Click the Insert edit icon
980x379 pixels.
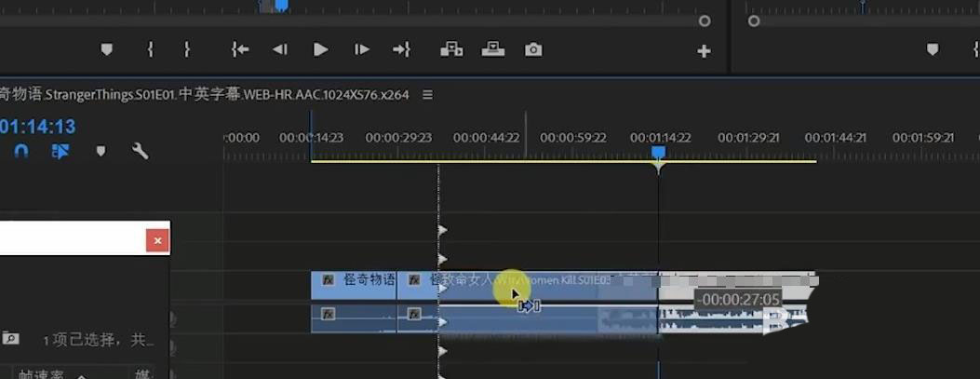pos(451,50)
